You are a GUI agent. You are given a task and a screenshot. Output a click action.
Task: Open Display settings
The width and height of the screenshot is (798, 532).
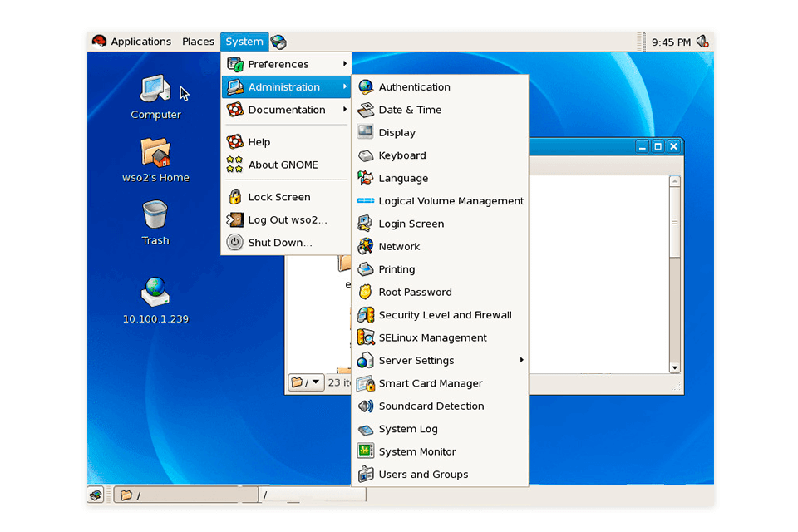(441, 133)
